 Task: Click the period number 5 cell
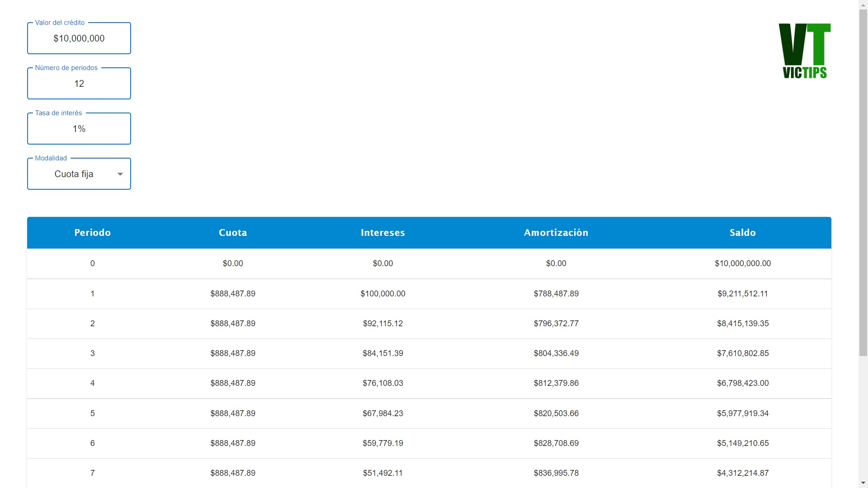click(93, 413)
